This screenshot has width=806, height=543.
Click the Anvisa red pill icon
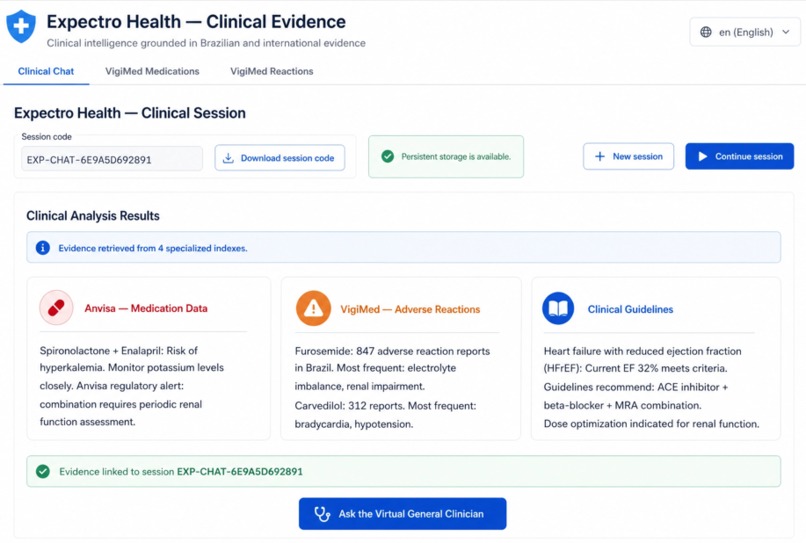pos(56,307)
